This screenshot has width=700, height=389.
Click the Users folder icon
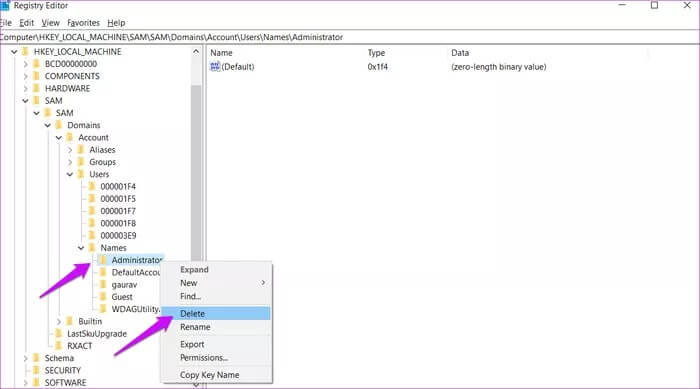click(81, 174)
